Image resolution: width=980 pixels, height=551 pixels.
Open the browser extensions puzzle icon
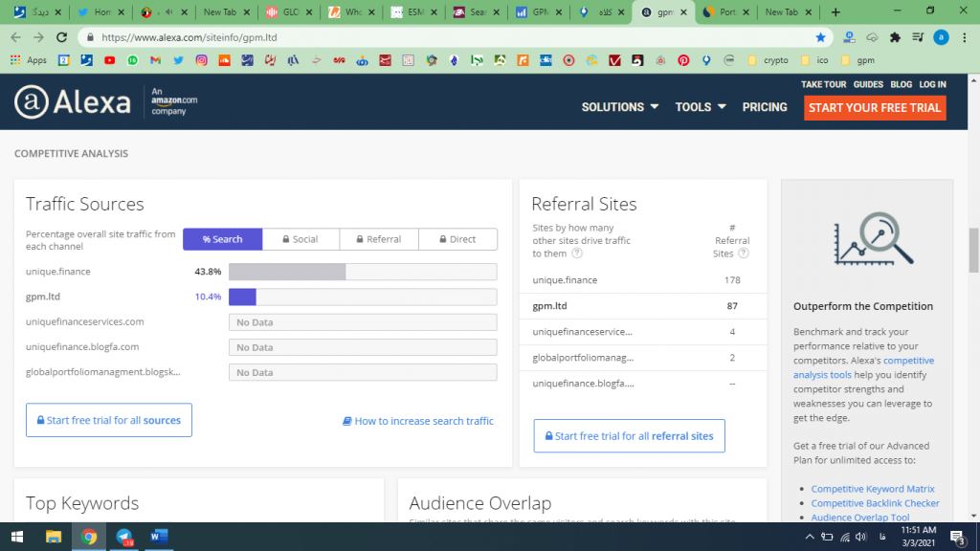895,37
